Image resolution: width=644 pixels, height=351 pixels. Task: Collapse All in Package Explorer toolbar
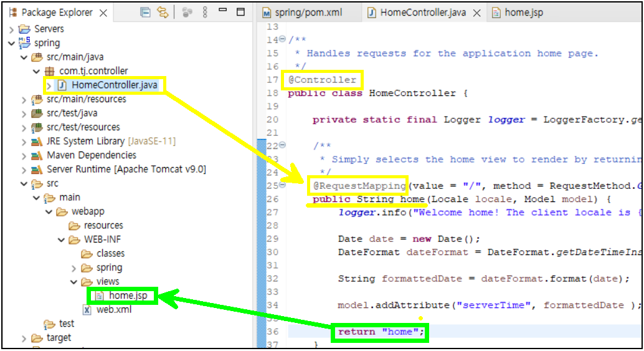tap(145, 12)
